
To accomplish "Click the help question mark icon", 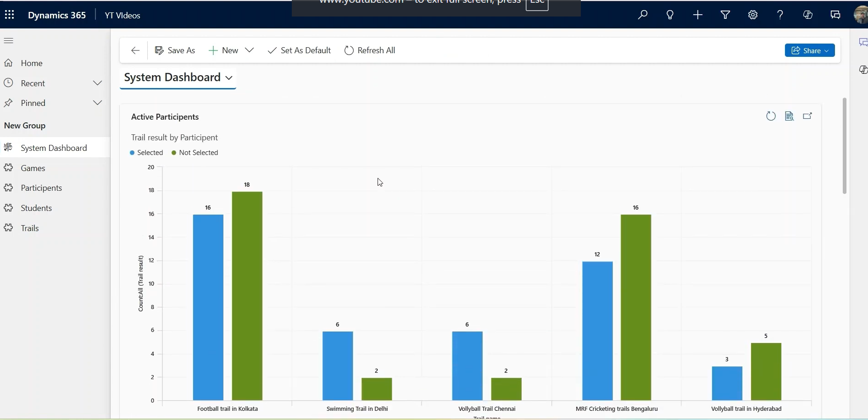I will 780,15.
